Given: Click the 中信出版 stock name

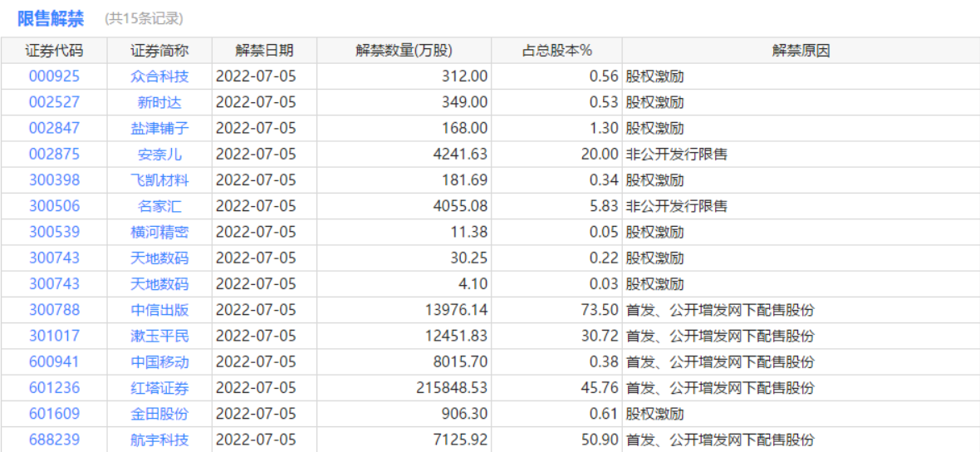Looking at the screenshot, I should click(159, 310).
